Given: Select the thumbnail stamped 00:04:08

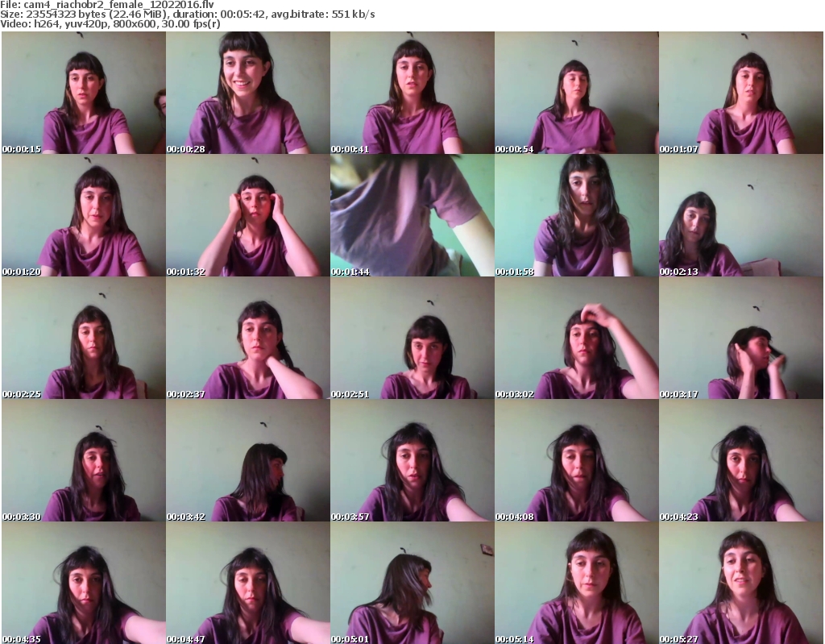Looking at the screenshot, I should pyautogui.click(x=576, y=460).
